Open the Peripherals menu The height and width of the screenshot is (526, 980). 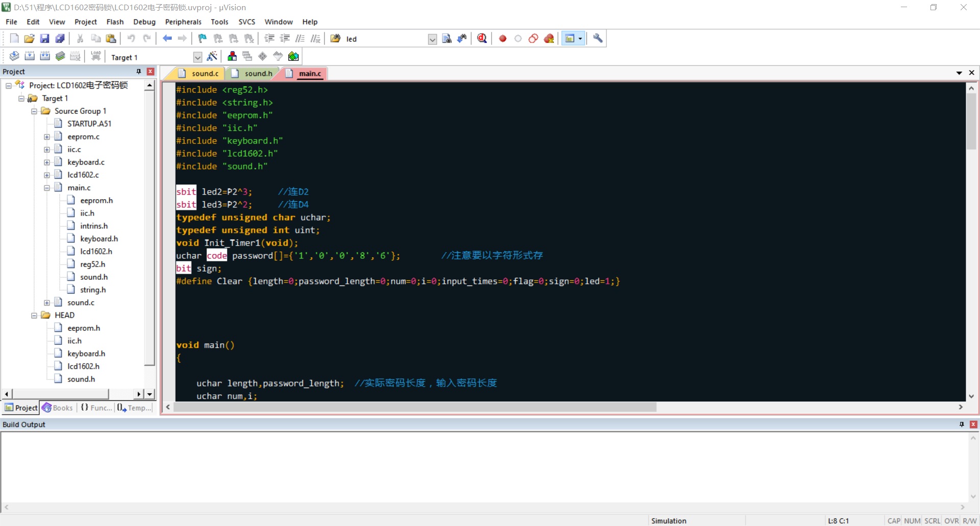click(x=183, y=21)
